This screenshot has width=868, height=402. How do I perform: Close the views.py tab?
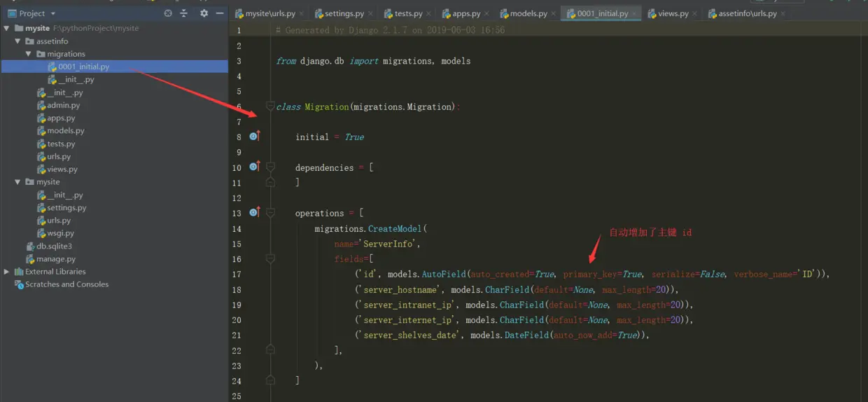[695, 13]
